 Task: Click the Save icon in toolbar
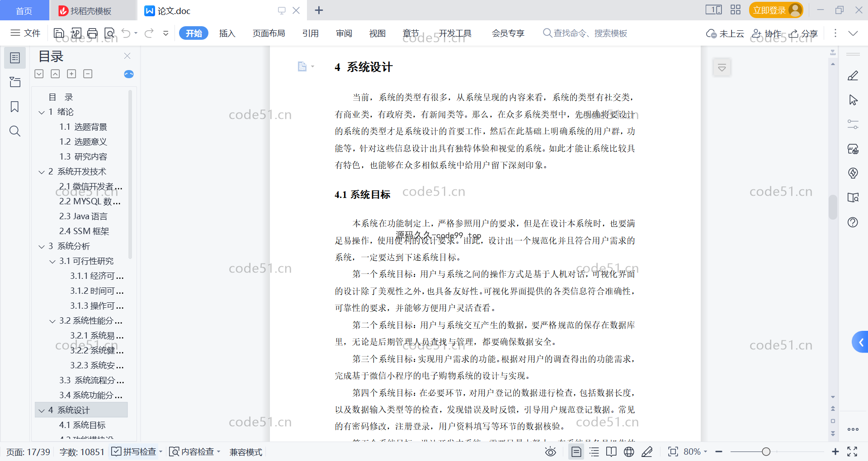(59, 33)
